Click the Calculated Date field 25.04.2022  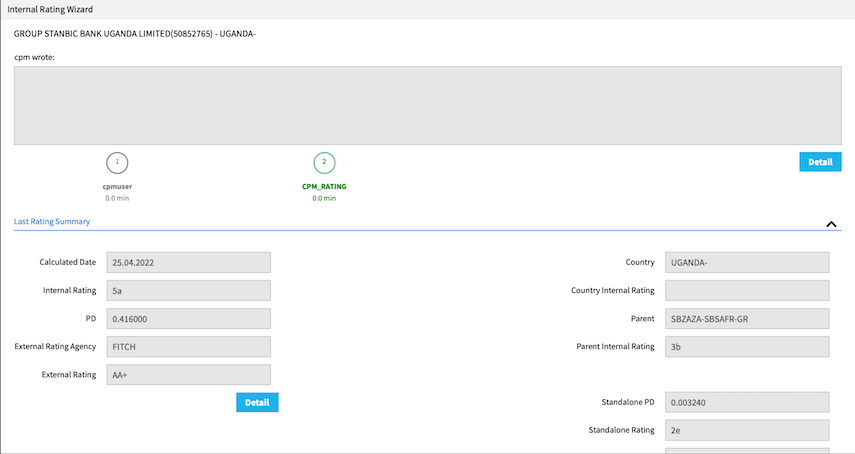click(189, 262)
